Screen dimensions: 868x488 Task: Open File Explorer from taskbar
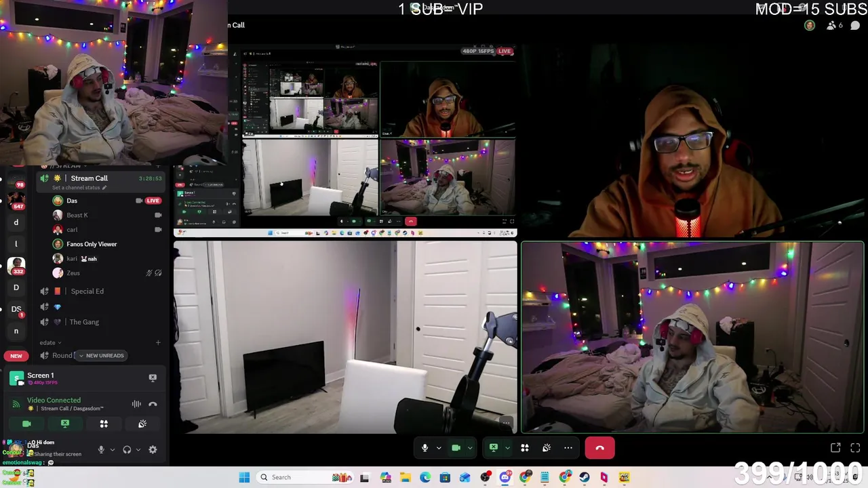click(x=406, y=477)
